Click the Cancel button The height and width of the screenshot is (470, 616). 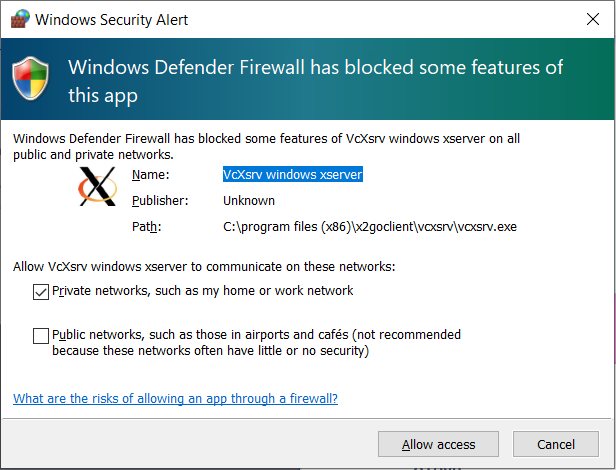(556, 444)
